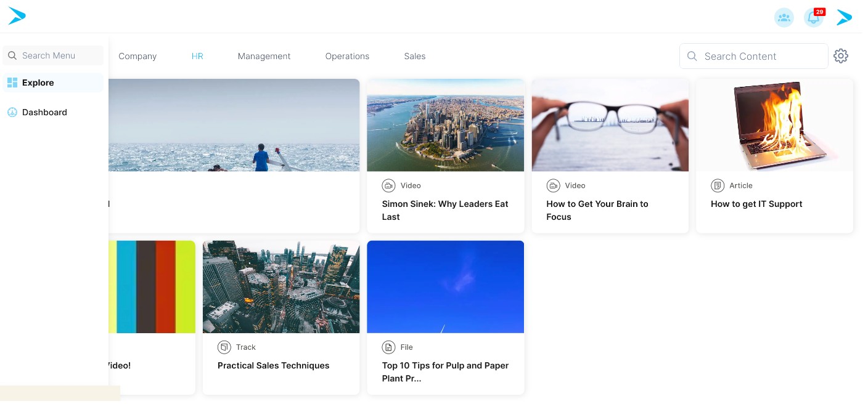The image size is (868, 404).
Task: Click the Dashboard icon in sidebar
Action: tap(12, 112)
